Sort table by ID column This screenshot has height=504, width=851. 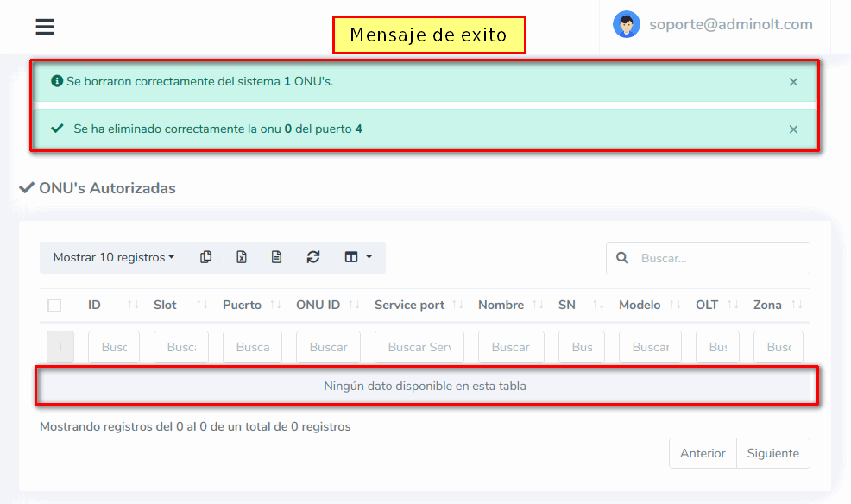pos(94,305)
